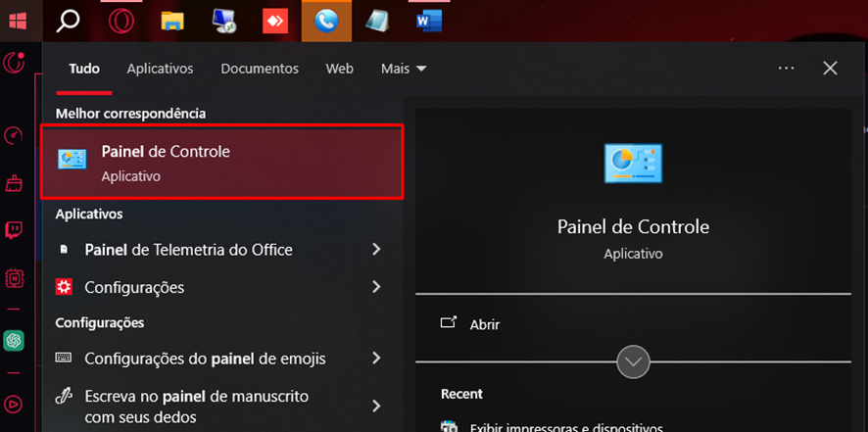Open the player sidebar icon

(x=14, y=404)
